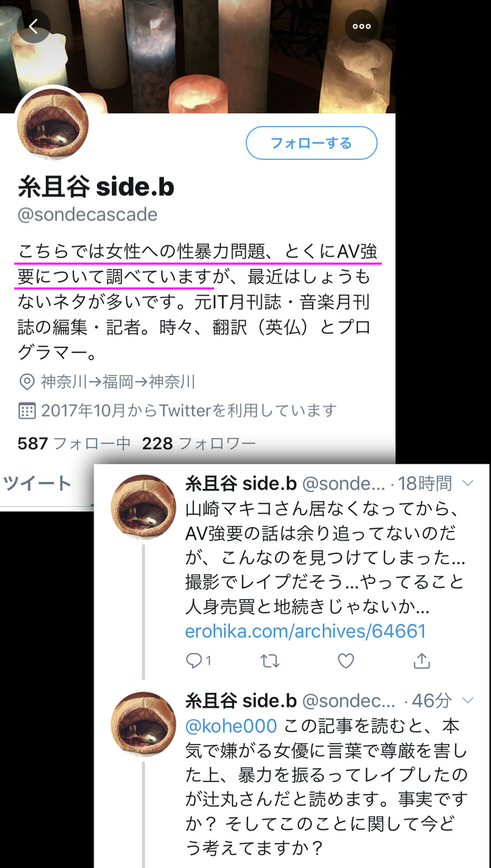
Task: Retweet the erohika.com tweet
Action: click(x=270, y=660)
